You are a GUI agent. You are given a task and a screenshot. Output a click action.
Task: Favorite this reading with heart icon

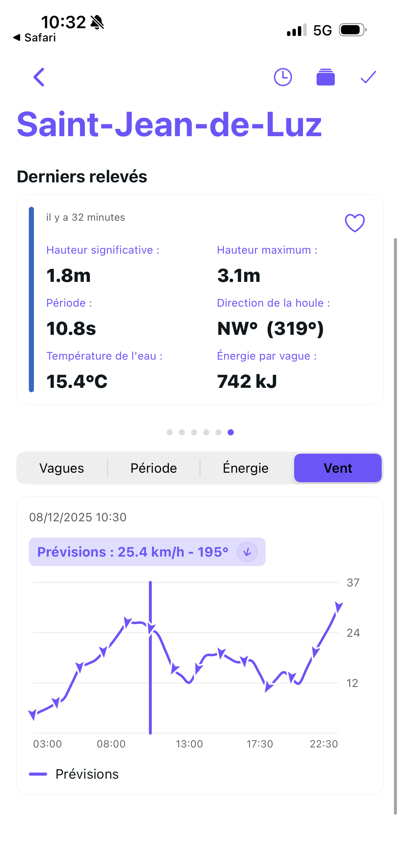pyautogui.click(x=355, y=223)
